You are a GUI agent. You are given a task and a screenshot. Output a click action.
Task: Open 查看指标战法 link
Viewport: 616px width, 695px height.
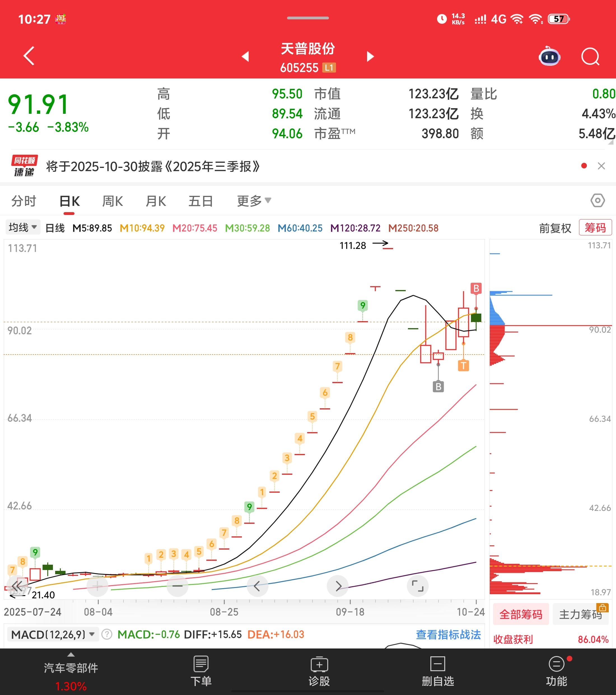[x=448, y=634]
